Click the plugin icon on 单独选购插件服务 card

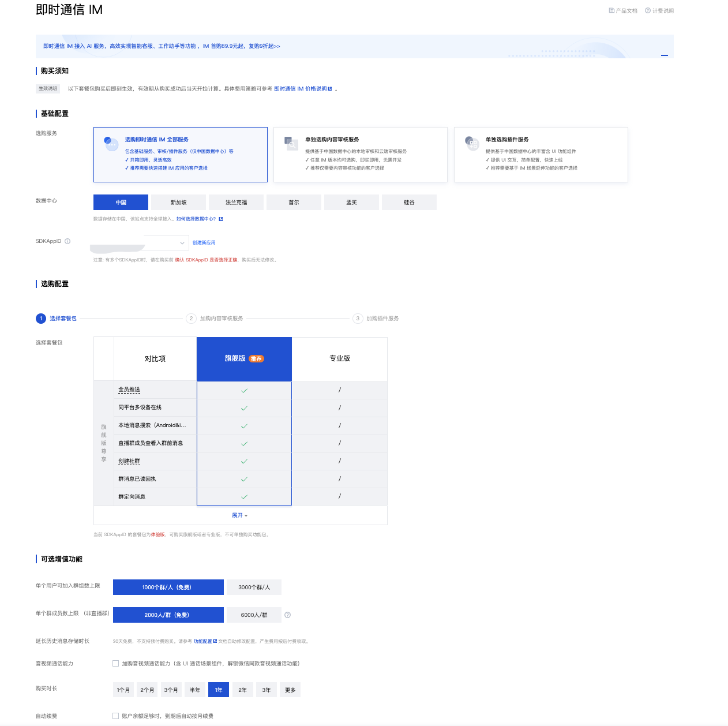click(x=472, y=143)
